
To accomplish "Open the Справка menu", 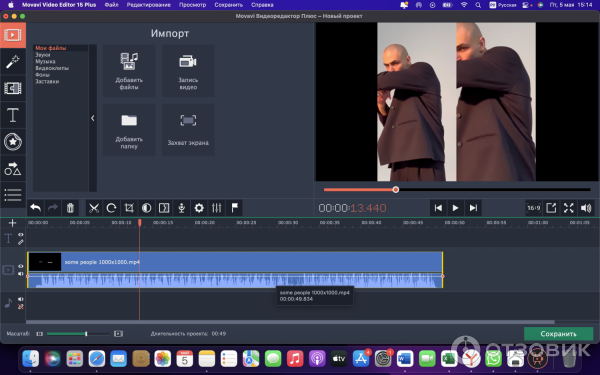I will (x=262, y=5).
